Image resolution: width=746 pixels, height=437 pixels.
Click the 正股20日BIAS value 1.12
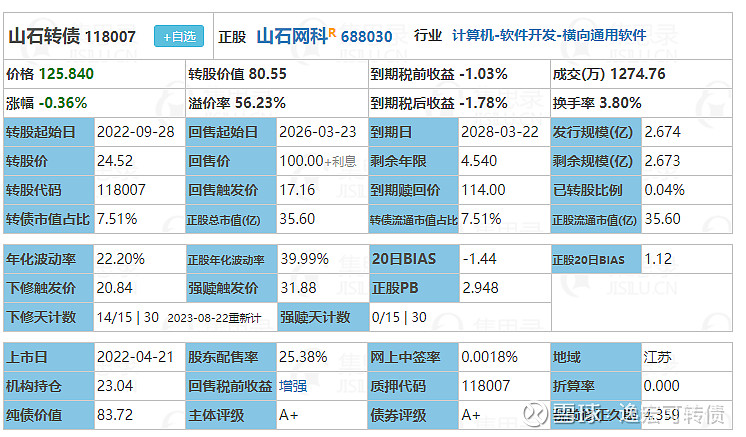[658, 259]
